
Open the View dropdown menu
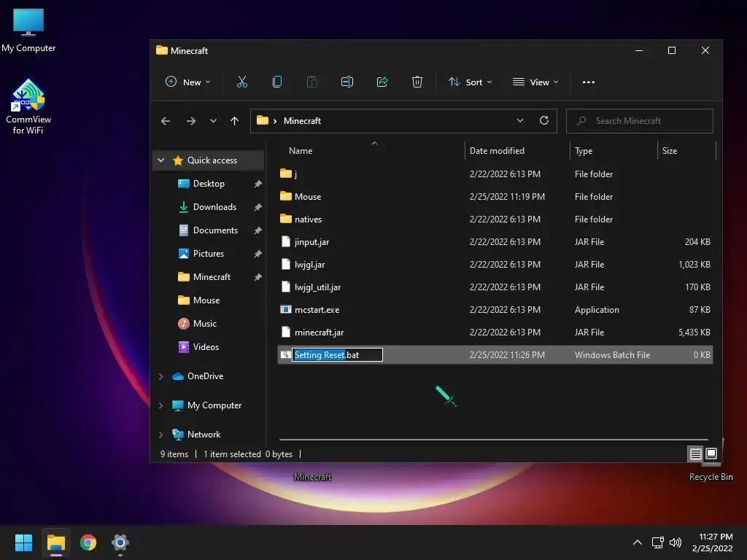(535, 82)
